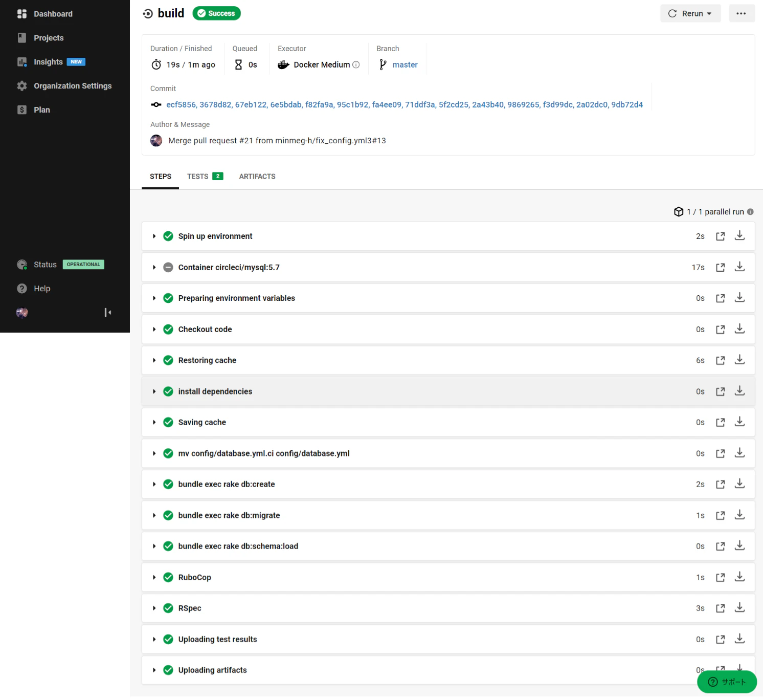Switch to the TESTS tab
This screenshot has width=763, height=700.
205,177
